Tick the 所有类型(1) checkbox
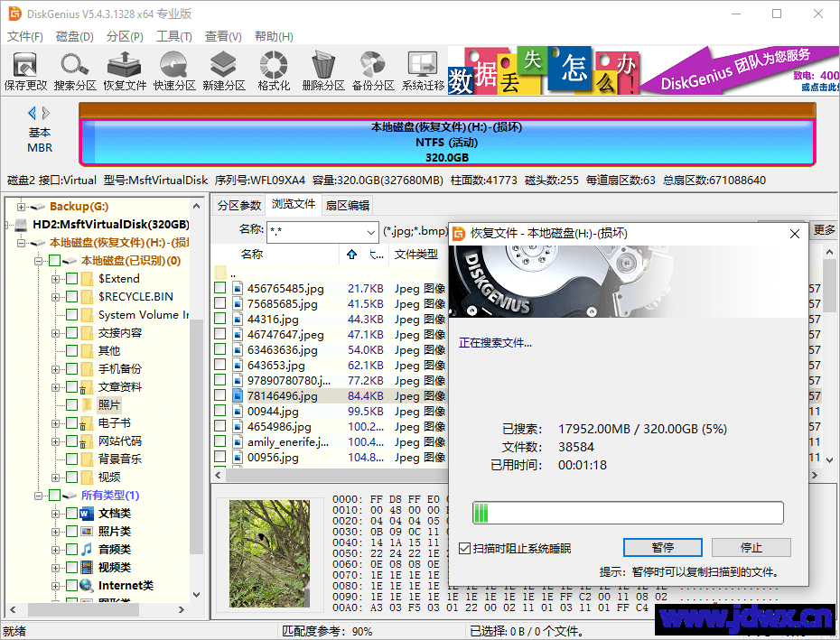 click(x=54, y=496)
